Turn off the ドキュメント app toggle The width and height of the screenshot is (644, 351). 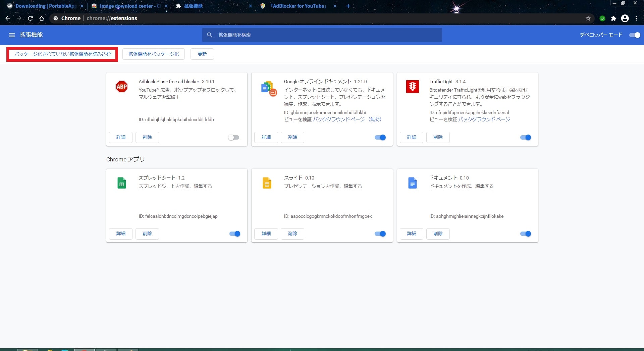pyautogui.click(x=526, y=234)
